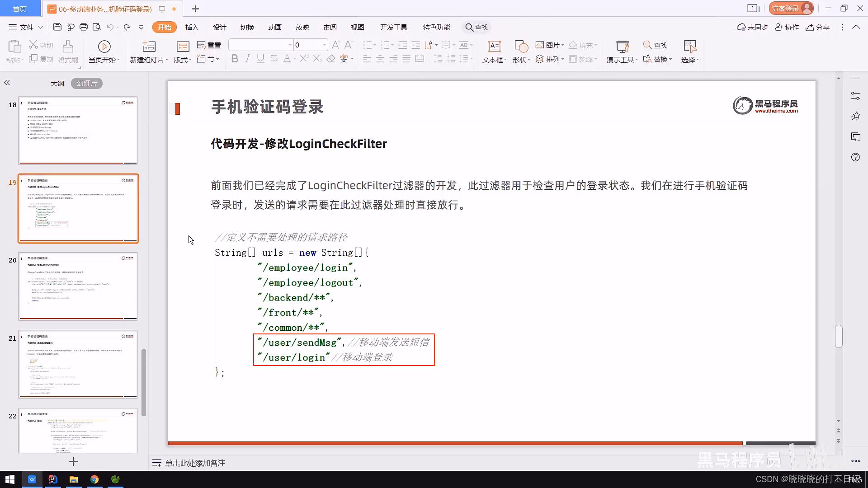The width and height of the screenshot is (868, 488).
Task: Toggle Strikethrough formatting
Action: (274, 59)
